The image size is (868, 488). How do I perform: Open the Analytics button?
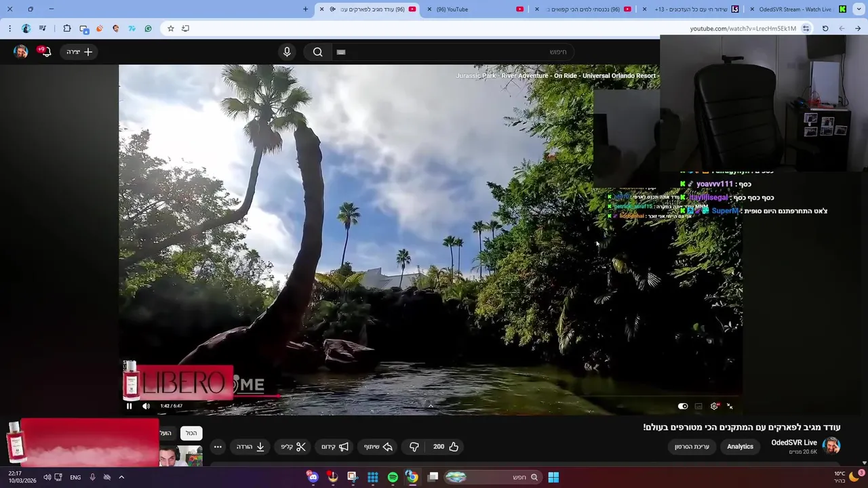[x=740, y=447]
